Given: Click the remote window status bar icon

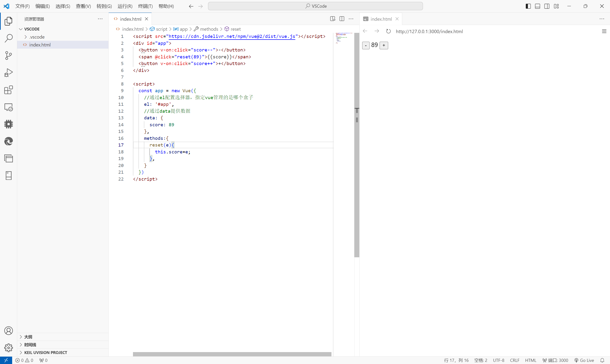Looking at the screenshot, I should [6, 360].
